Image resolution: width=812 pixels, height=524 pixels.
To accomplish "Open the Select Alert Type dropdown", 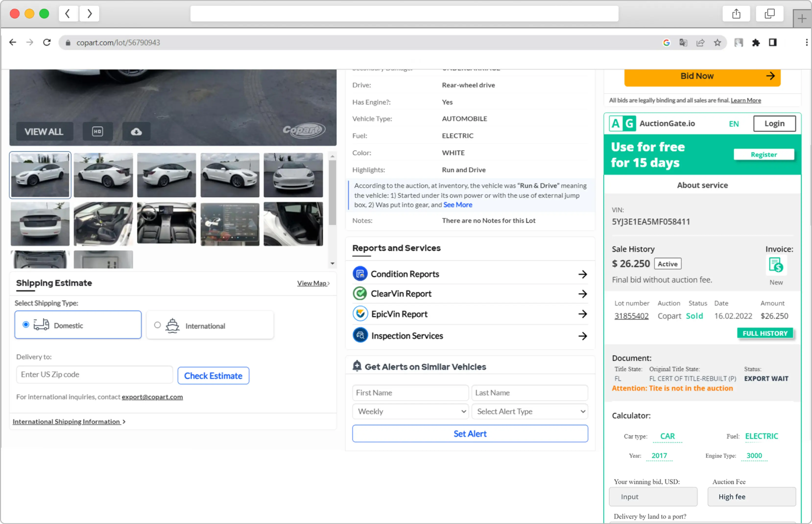I will coord(529,411).
